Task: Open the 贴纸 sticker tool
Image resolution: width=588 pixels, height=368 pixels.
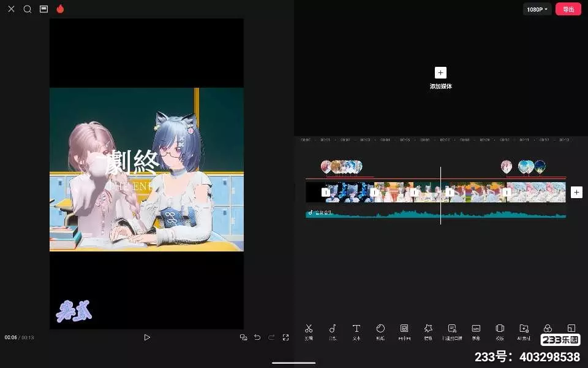Action: tap(380, 332)
